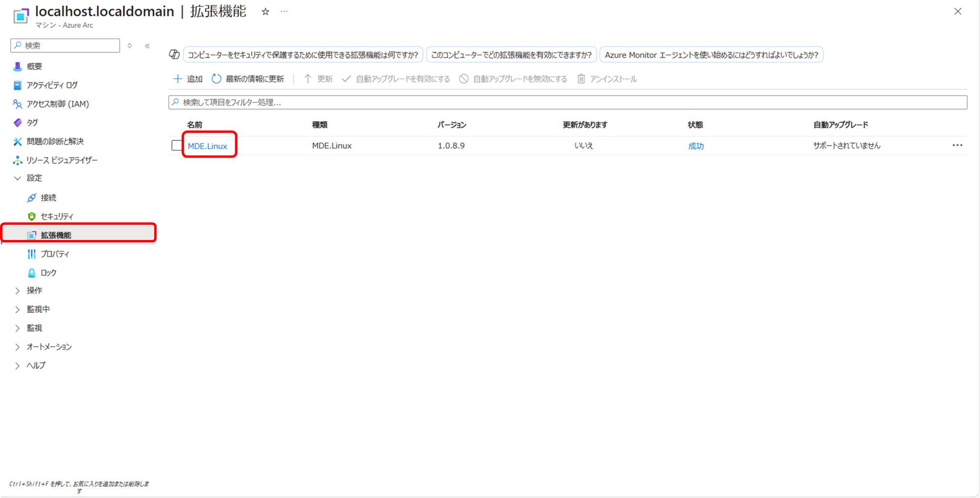The height and width of the screenshot is (498, 980).
Task: Open アクティビティ ログ from the sidebar
Action: point(52,85)
